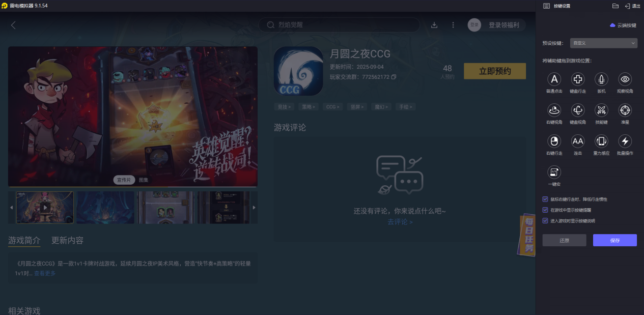644x315 pixels.
Task: Select the fourth card list thumbnail
Action: [223, 207]
